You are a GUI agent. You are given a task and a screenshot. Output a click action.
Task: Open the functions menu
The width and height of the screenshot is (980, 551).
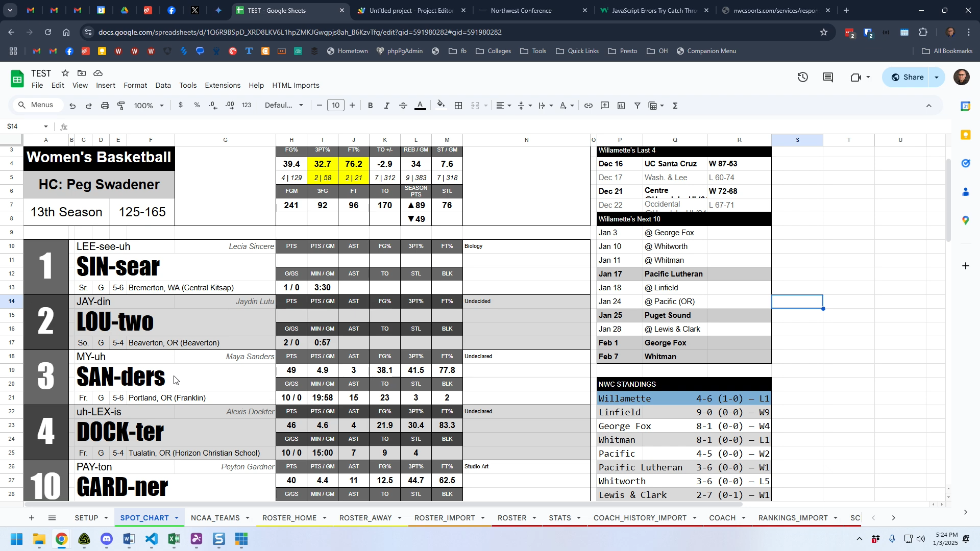coord(675,106)
